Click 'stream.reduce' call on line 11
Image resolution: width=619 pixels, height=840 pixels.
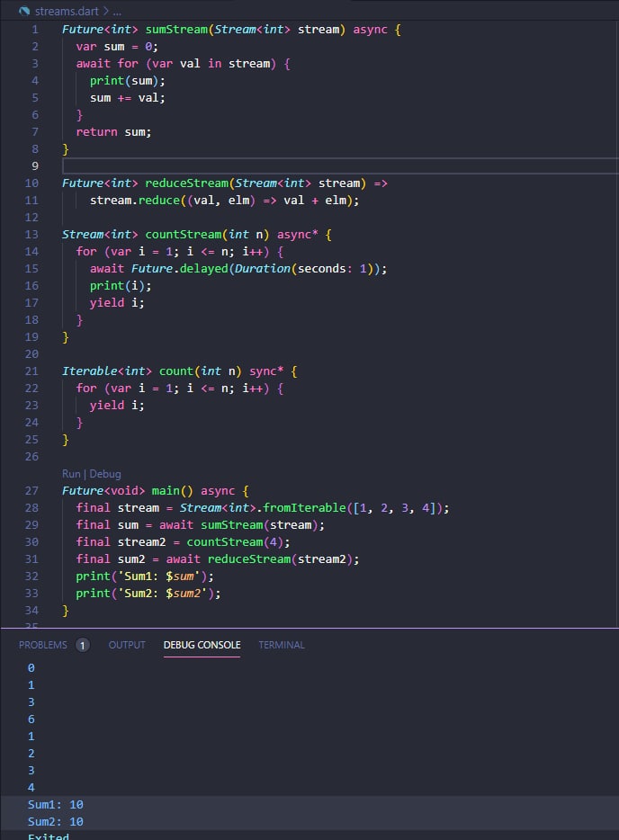click(135, 201)
